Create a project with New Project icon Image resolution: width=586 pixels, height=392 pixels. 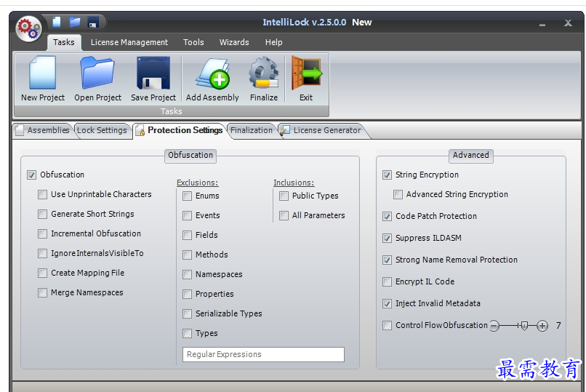43,73
